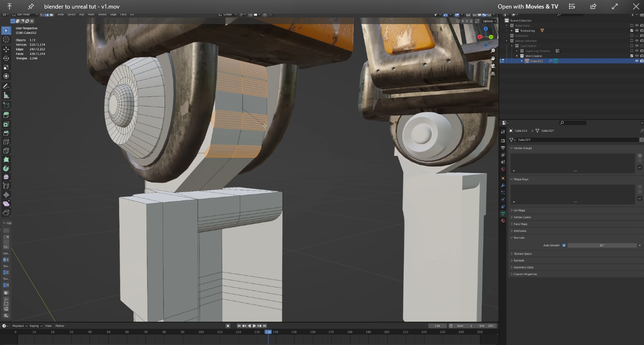
Task: Expand the Upper Leg Creation collection
Action: 516,51
